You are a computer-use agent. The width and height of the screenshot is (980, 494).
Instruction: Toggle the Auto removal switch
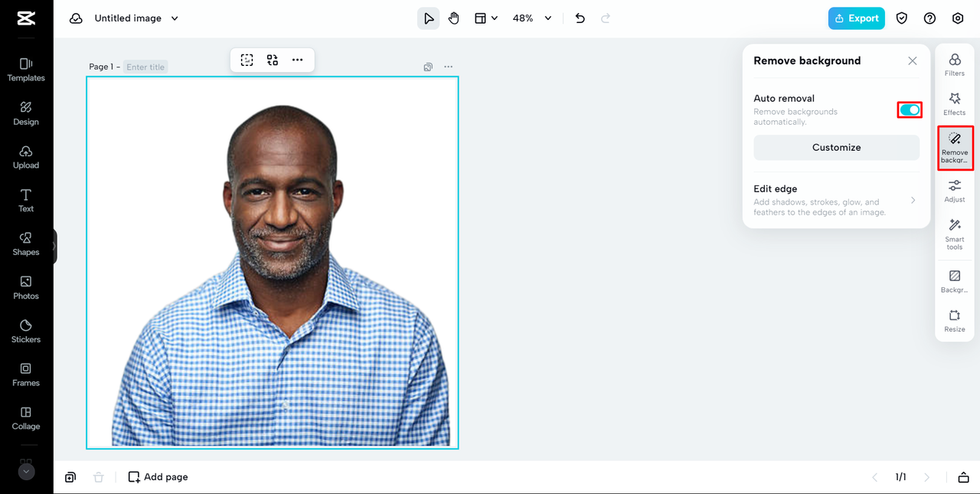tap(910, 110)
